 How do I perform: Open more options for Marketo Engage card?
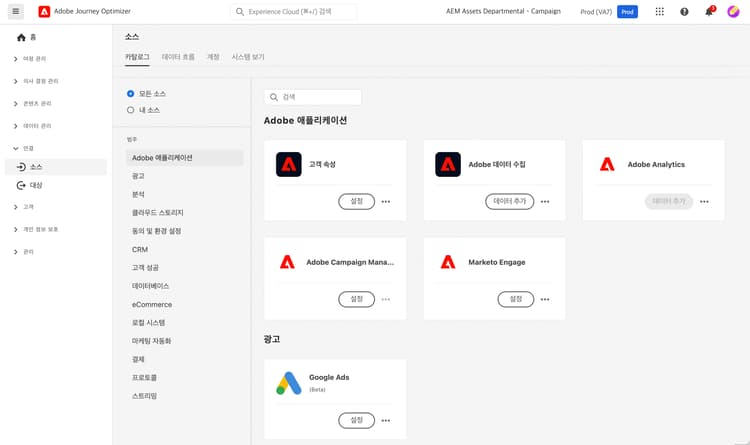click(545, 299)
